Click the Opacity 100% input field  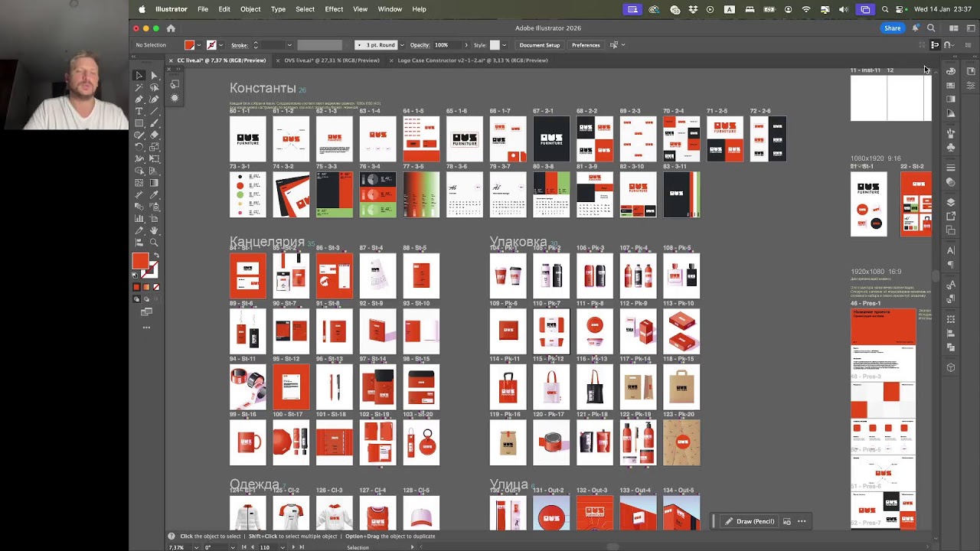pos(446,45)
